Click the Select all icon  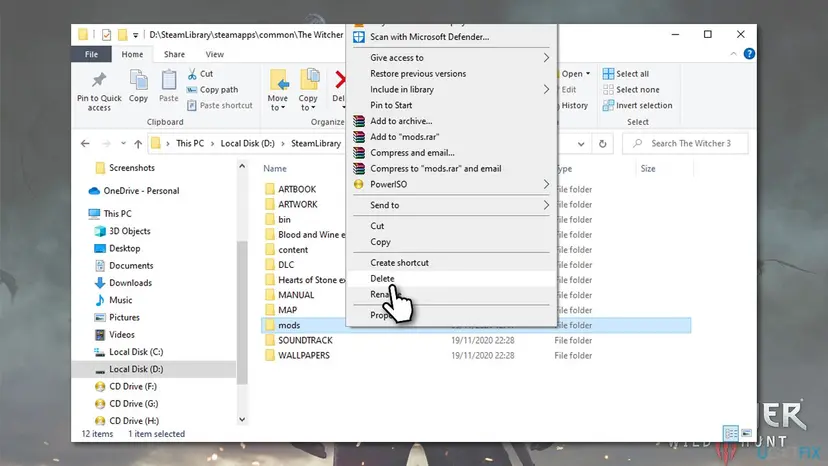point(608,74)
